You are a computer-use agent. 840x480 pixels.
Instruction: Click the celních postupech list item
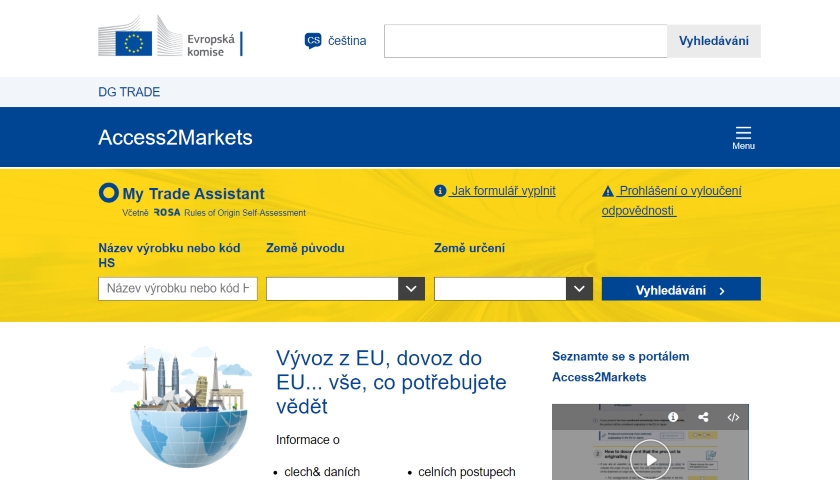click(467, 472)
